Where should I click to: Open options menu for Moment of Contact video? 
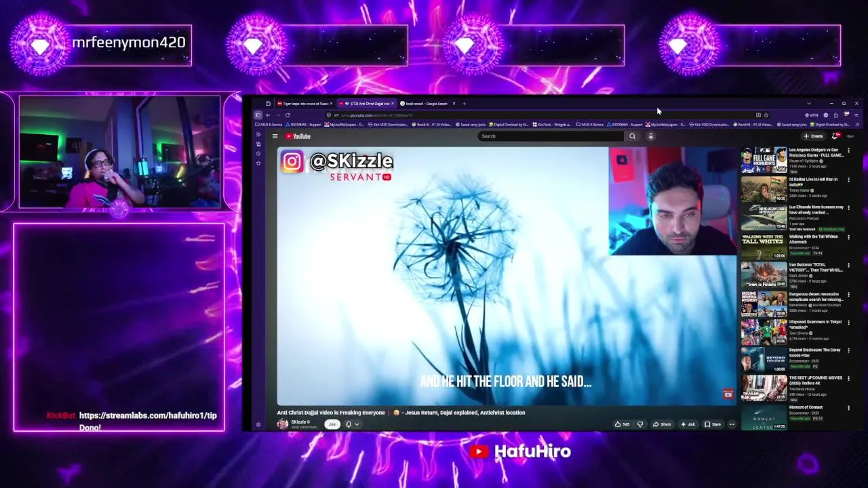(848, 408)
